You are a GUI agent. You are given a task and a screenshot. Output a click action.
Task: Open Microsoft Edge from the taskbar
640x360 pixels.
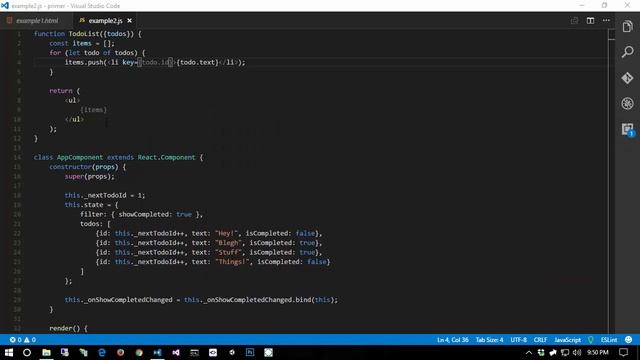[102, 352]
